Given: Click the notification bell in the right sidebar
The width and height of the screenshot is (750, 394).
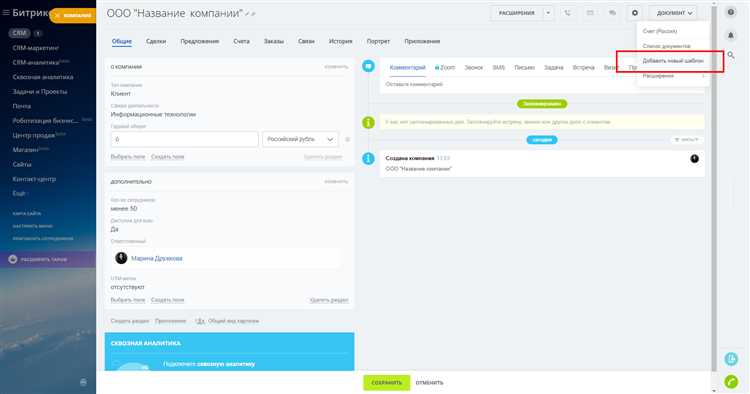Looking at the screenshot, I should click(730, 35).
